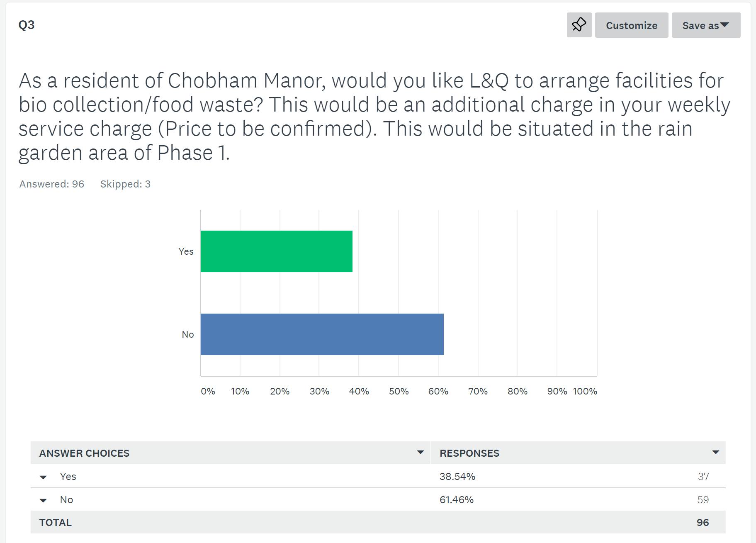
Task: Open the Save as dropdown
Action: 705,25
